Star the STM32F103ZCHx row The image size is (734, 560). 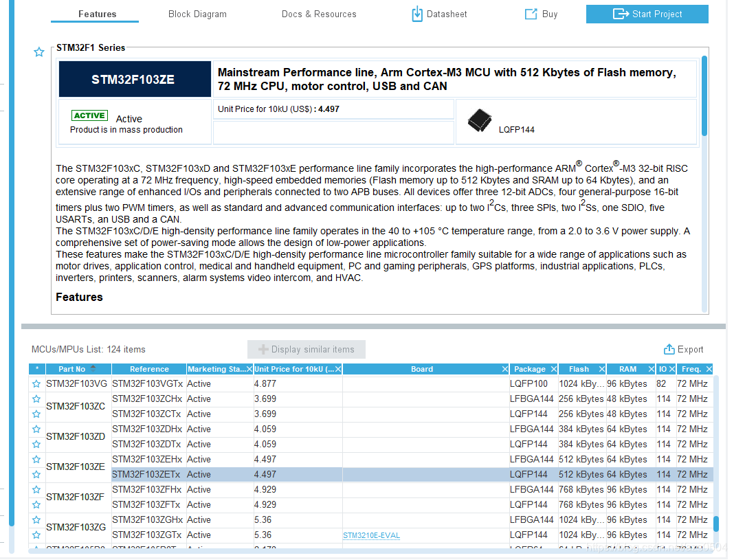click(x=36, y=399)
